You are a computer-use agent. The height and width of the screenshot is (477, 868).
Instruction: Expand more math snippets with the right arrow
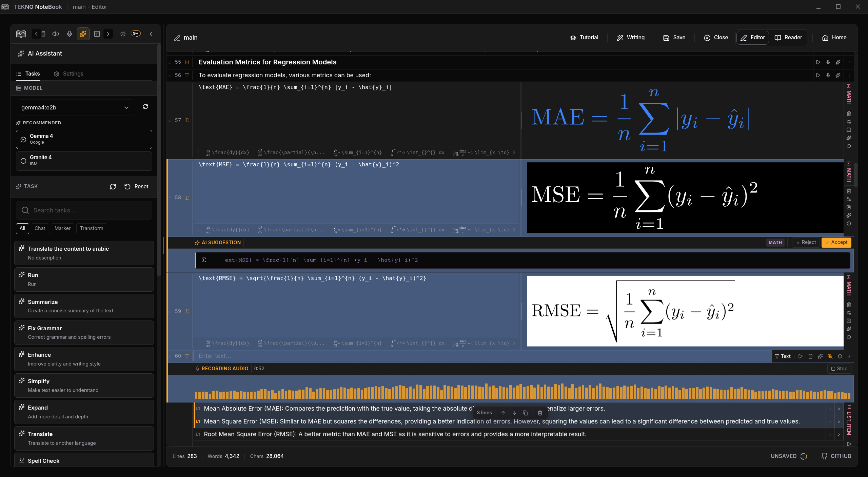(x=514, y=152)
